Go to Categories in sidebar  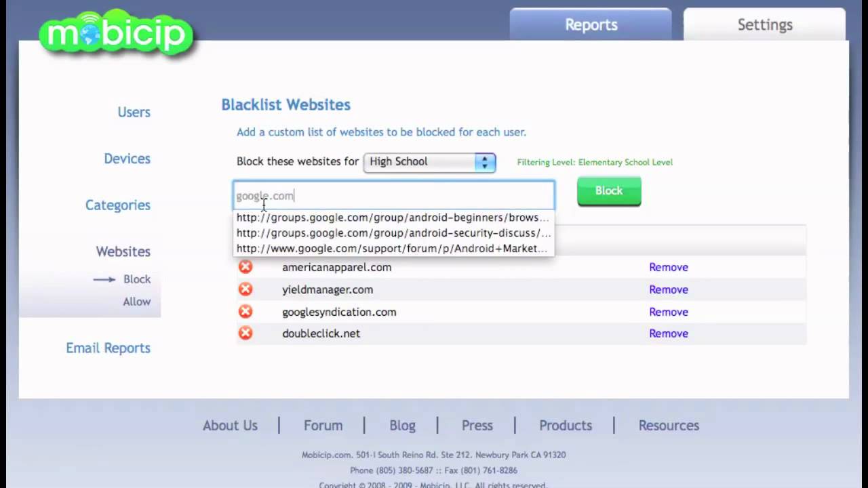[x=117, y=205]
